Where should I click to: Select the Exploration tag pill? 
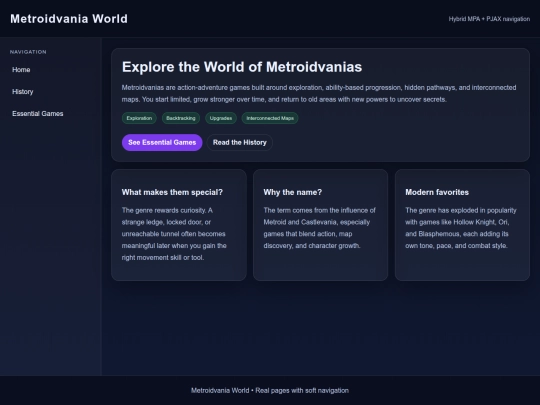(139, 118)
